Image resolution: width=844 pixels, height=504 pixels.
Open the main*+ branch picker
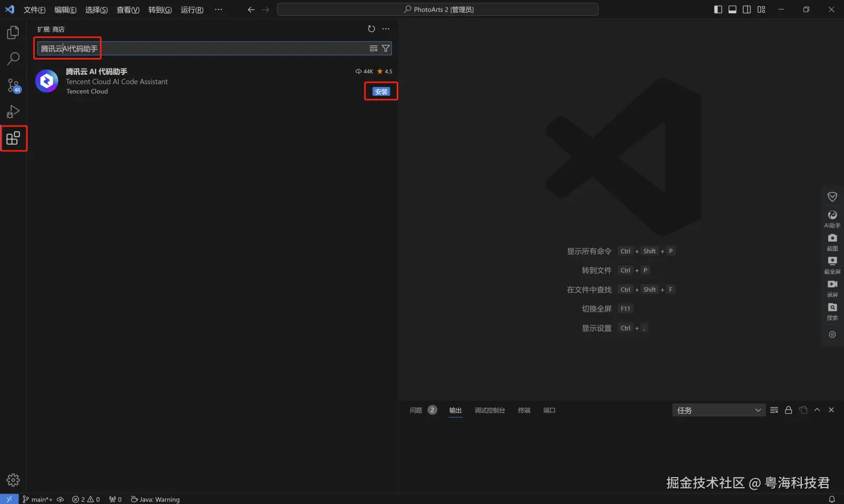(37, 499)
